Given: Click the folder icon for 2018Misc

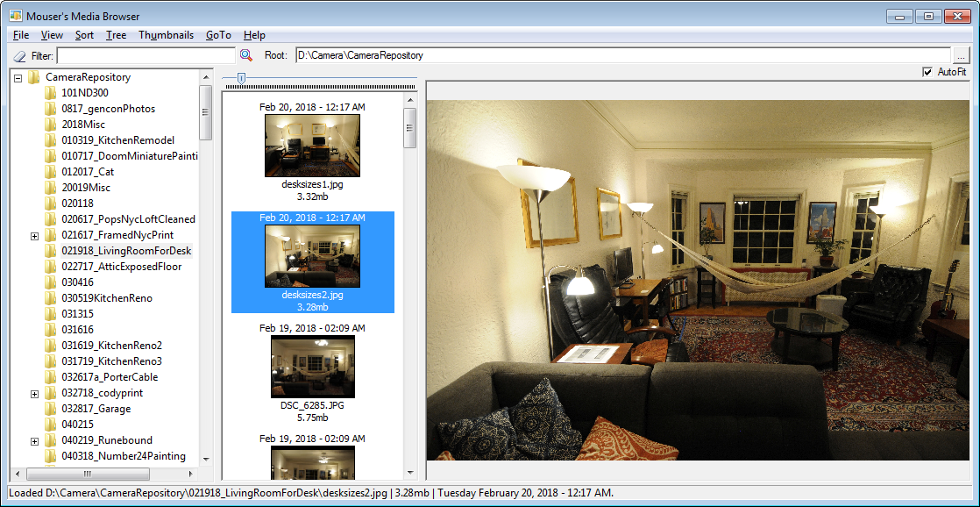Looking at the screenshot, I should (50, 125).
